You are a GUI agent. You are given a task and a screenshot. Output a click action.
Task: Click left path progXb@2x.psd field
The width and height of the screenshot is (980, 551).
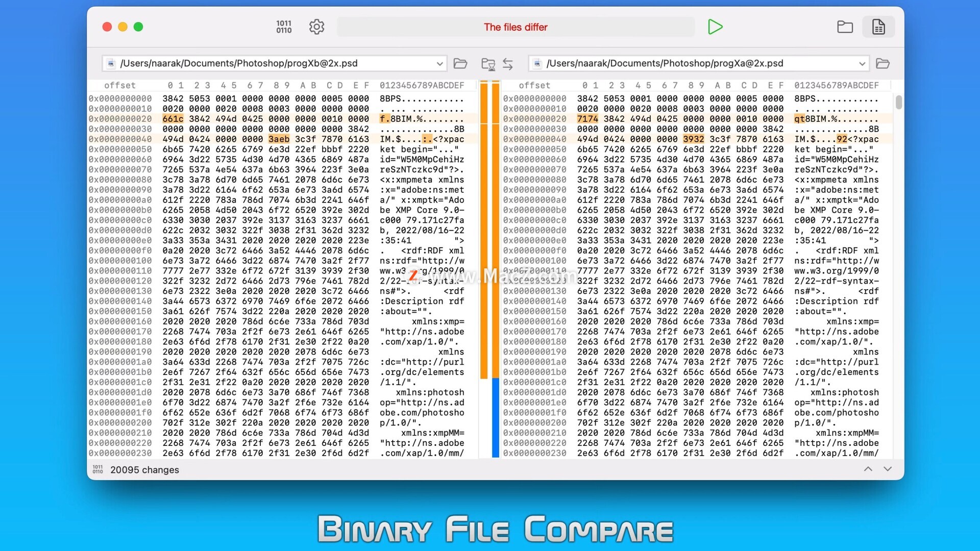pyautogui.click(x=275, y=63)
